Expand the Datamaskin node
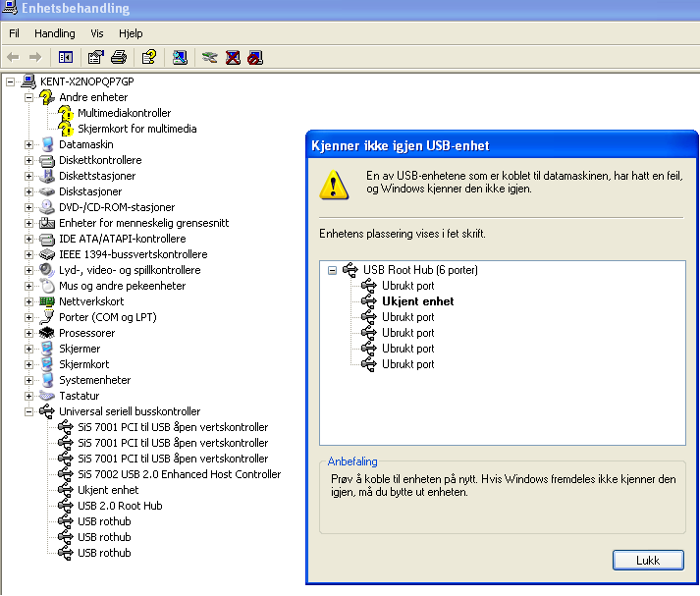This screenshot has width=700, height=596. pos(29,144)
